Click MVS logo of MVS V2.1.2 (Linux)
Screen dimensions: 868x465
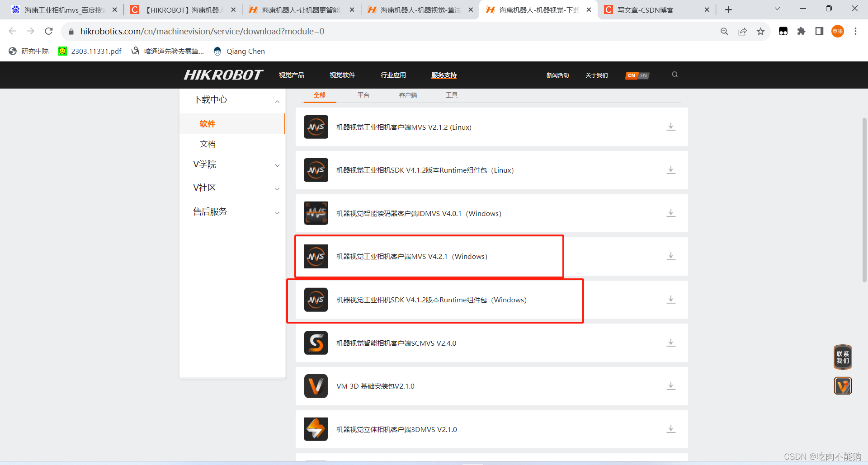316,127
